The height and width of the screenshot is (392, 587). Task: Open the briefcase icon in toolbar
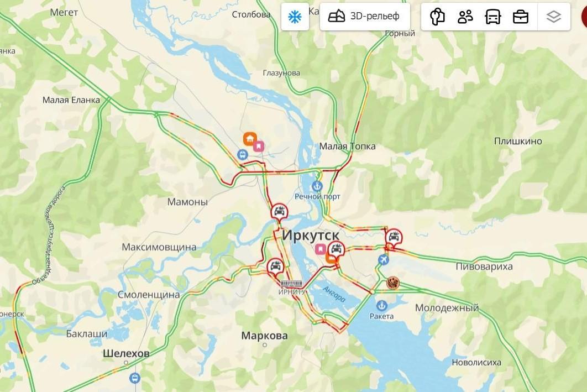click(x=521, y=17)
